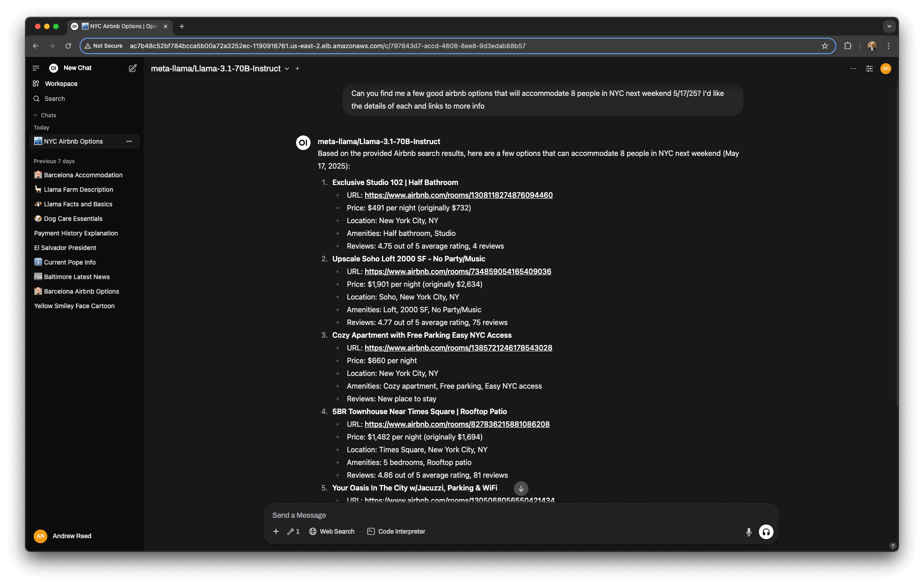Click the assistant's OI avatar icon
924x585 pixels.
pyautogui.click(x=303, y=143)
